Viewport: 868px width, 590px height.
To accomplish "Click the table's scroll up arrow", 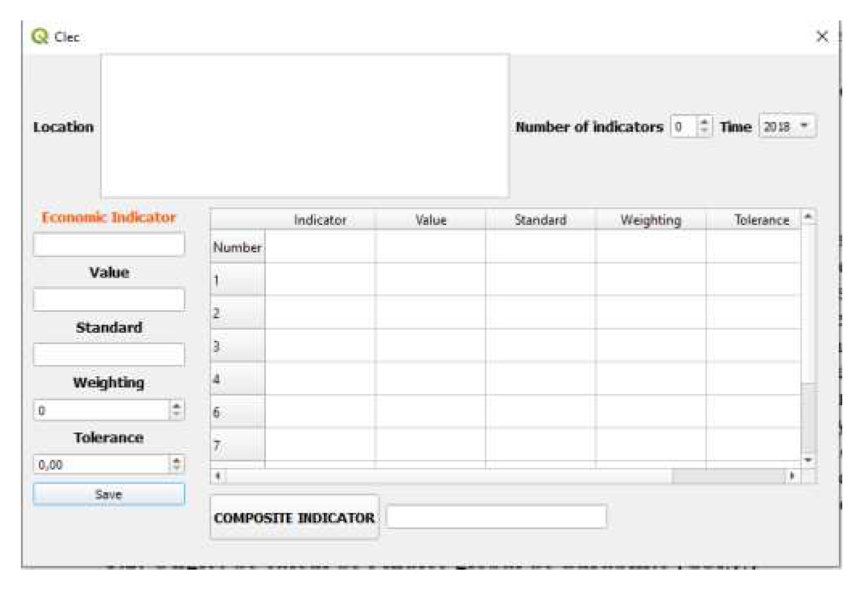I will coord(808,216).
